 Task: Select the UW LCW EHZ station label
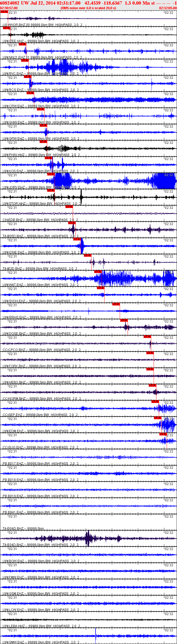[41, 610]
